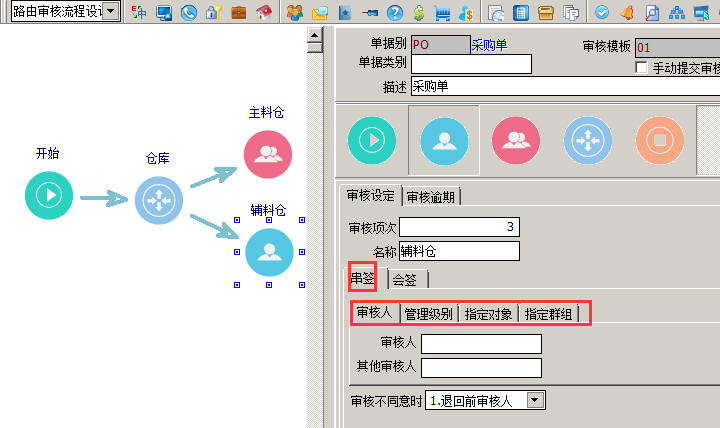The width and height of the screenshot is (720, 428).
Task: Open help via the question mark icon
Action: pyautogui.click(x=394, y=13)
